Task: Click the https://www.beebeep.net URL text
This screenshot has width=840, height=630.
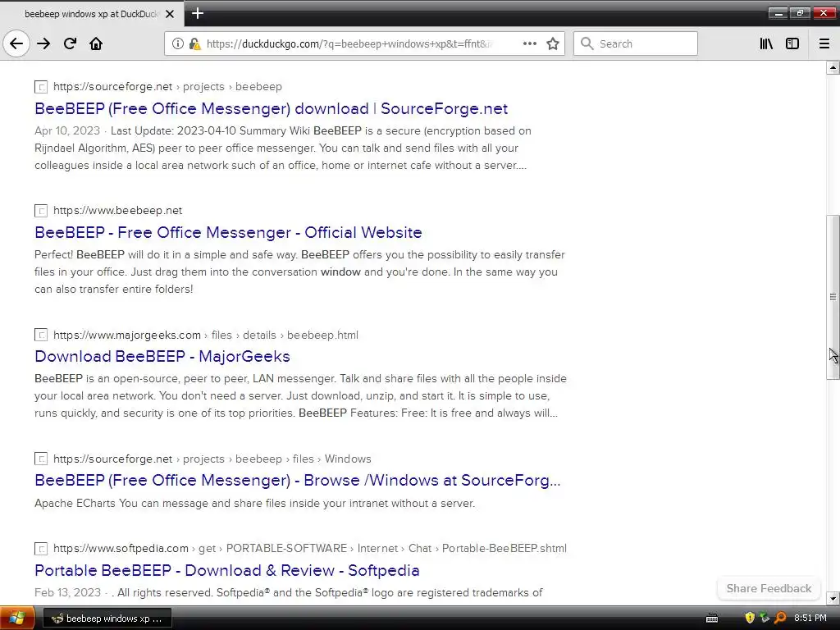Action: coord(118,211)
